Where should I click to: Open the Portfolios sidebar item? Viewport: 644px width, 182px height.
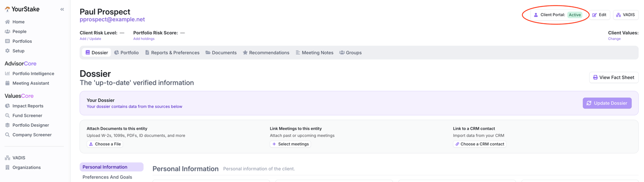coord(22,41)
